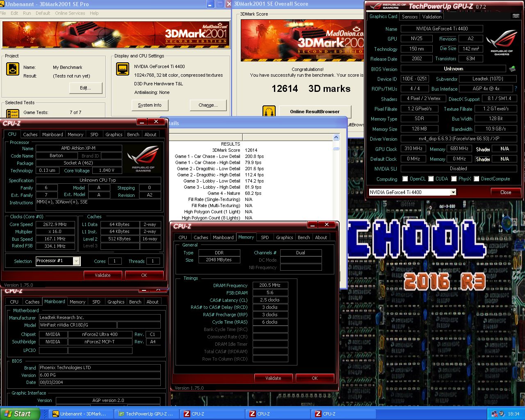Click the Core Speed value 2672.9 MHz
This screenshot has width=525, height=420.
pos(55,224)
